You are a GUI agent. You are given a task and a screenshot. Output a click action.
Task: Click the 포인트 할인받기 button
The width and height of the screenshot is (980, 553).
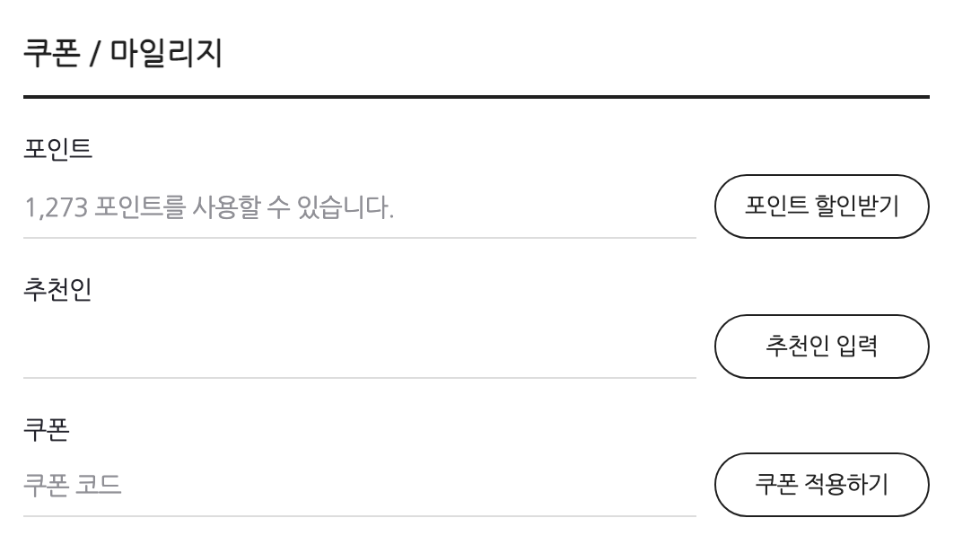[x=821, y=206]
